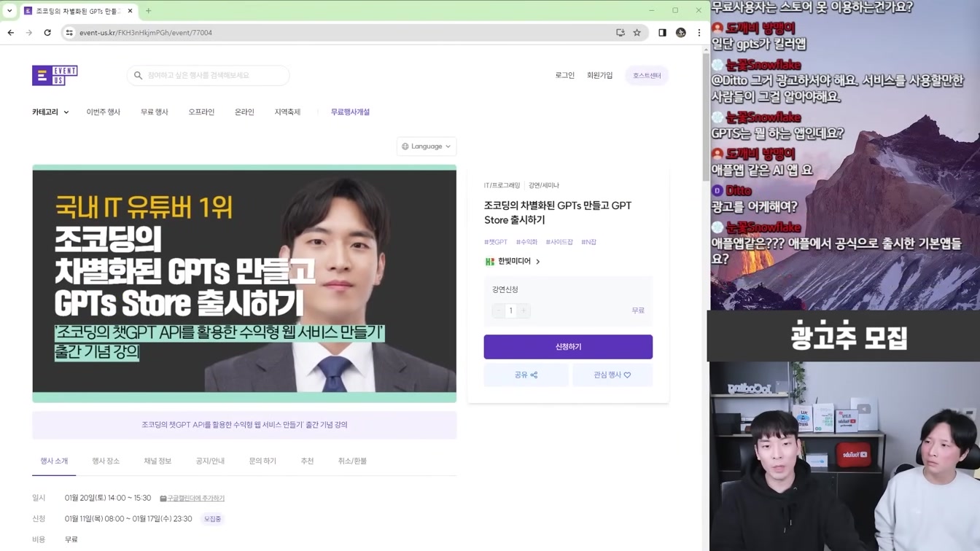Viewport: 980px width, 551px height.
Task: Bookmark this page with the star icon
Action: (x=637, y=33)
